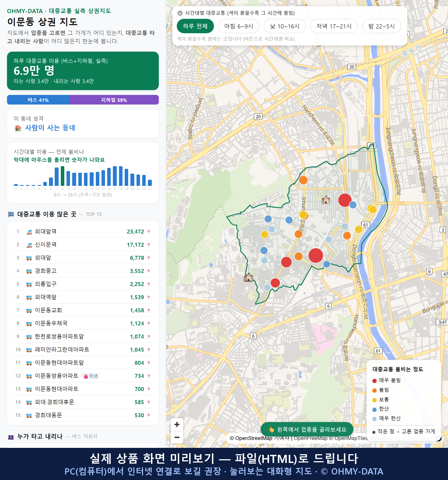Select the 하루 전체 time filter
This screenshot has width=448, height=480.
195,26
